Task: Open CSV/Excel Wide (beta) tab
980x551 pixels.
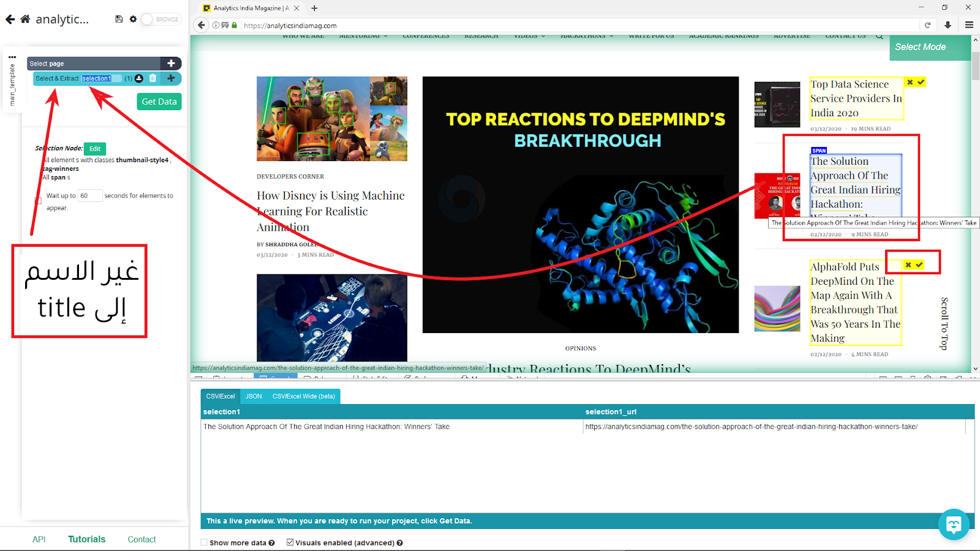Action: (x=304, y=396)
